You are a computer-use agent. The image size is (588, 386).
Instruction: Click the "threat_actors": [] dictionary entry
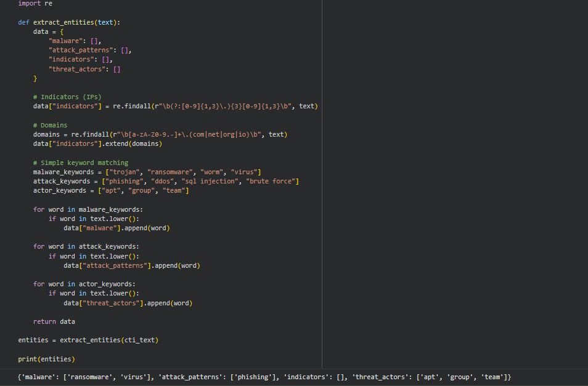[84, 70]
